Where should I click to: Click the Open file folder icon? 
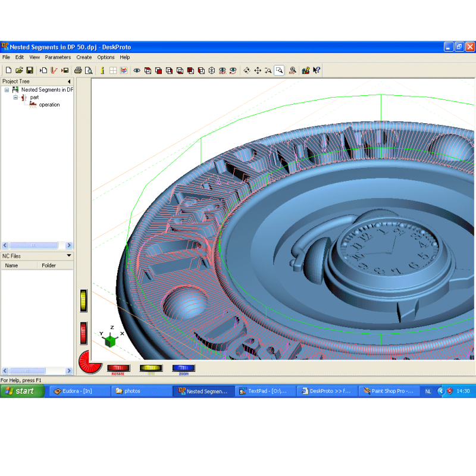point(18,70)
